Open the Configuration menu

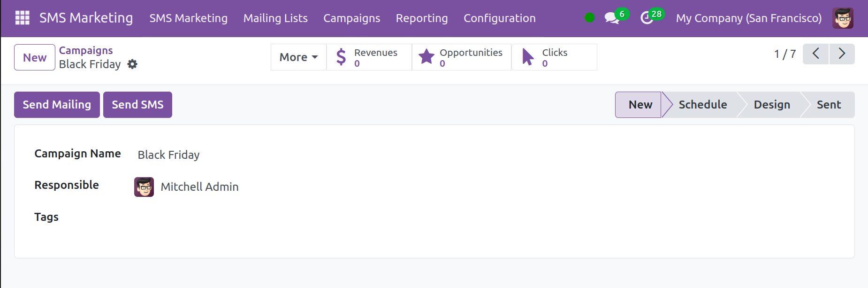click(499, 18)
